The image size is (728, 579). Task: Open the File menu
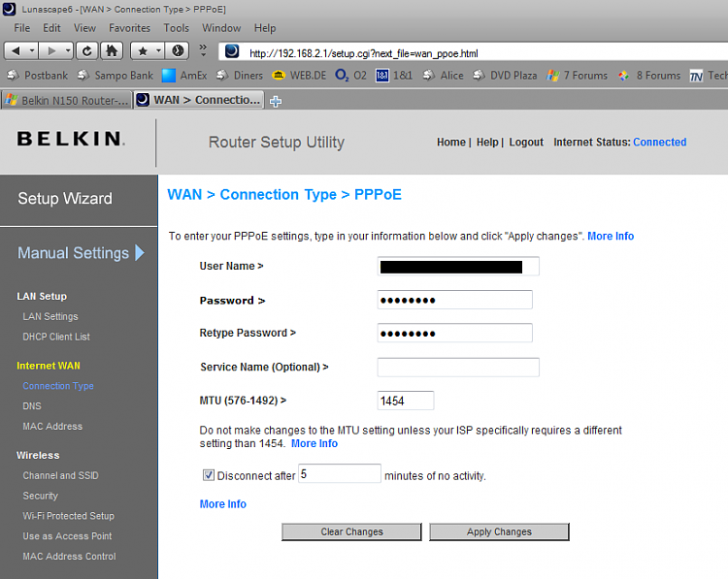coord(21,28)
